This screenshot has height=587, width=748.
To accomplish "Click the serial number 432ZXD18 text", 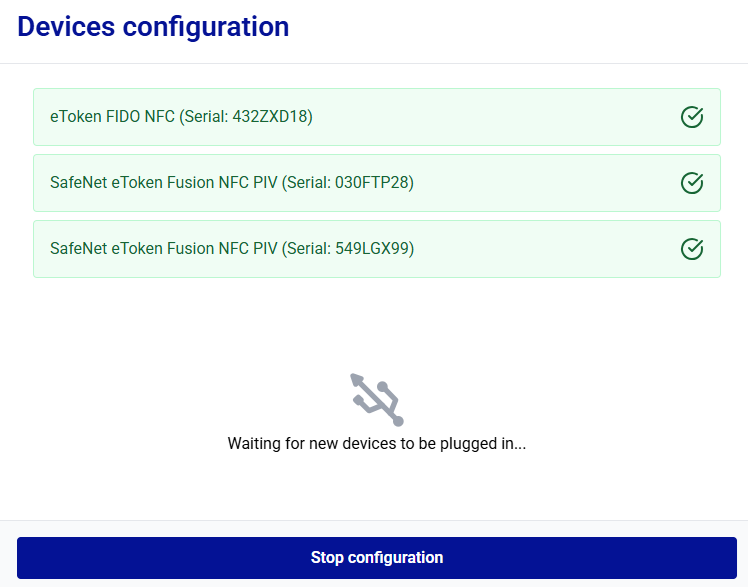I will 270,117.
